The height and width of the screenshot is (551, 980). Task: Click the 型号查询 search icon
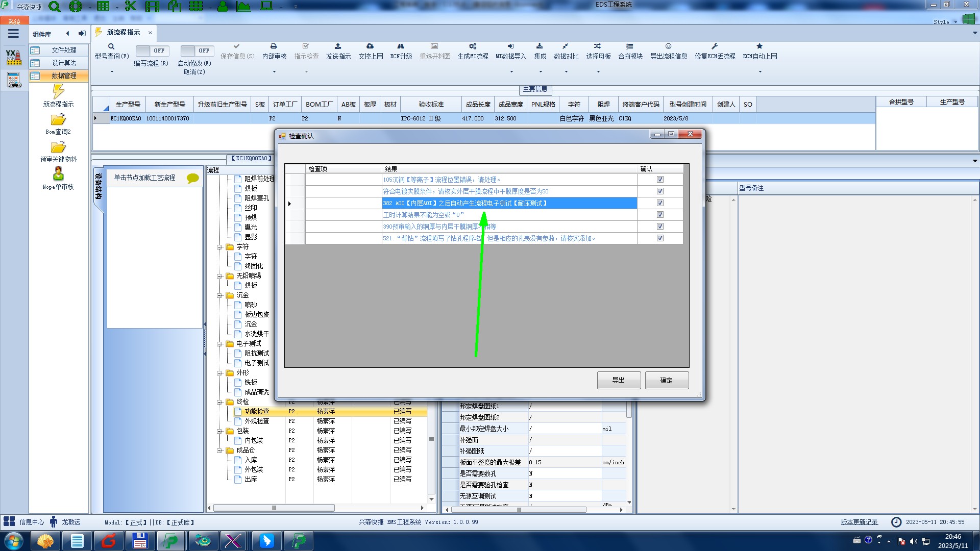[x=111, y=46]
